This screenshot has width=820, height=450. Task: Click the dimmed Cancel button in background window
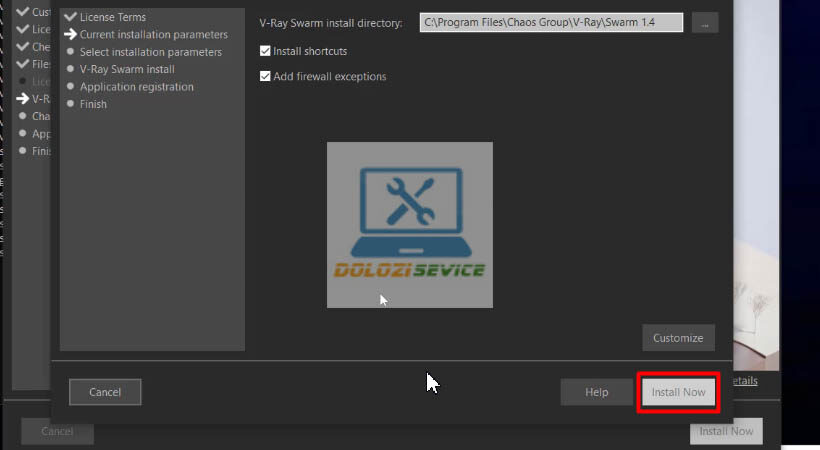tap(57, 431)
